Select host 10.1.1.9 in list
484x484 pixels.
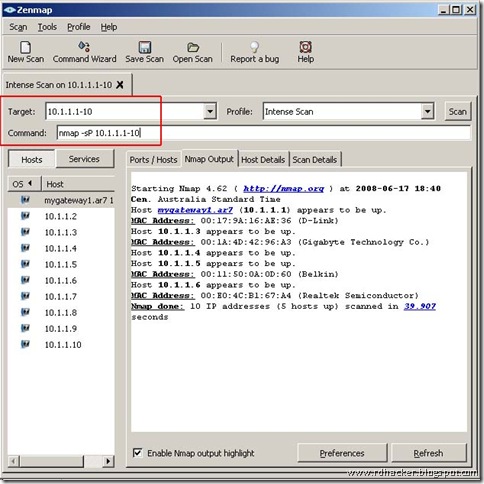pyautogui.click(x=61, y=329)
